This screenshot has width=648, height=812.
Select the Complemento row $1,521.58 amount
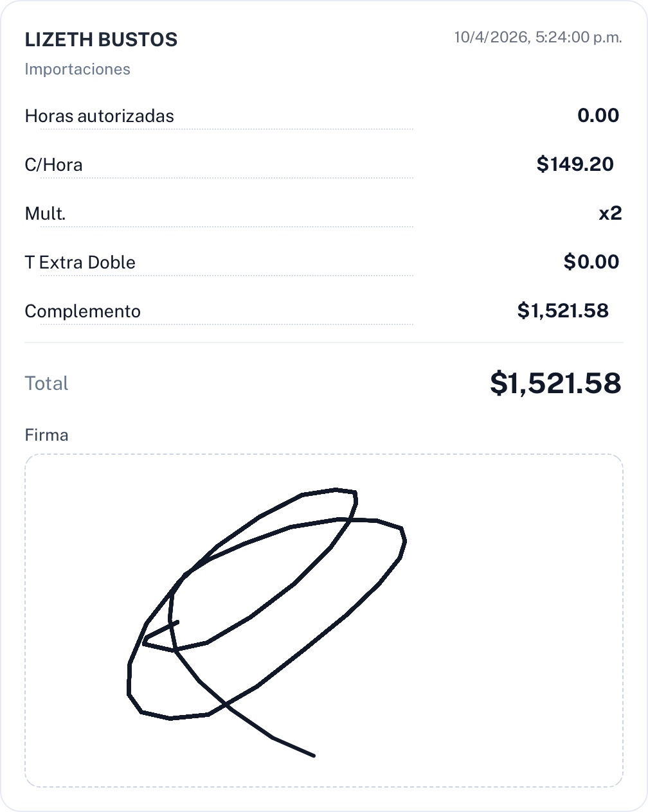pyautogui.click(x=562, y=311)
